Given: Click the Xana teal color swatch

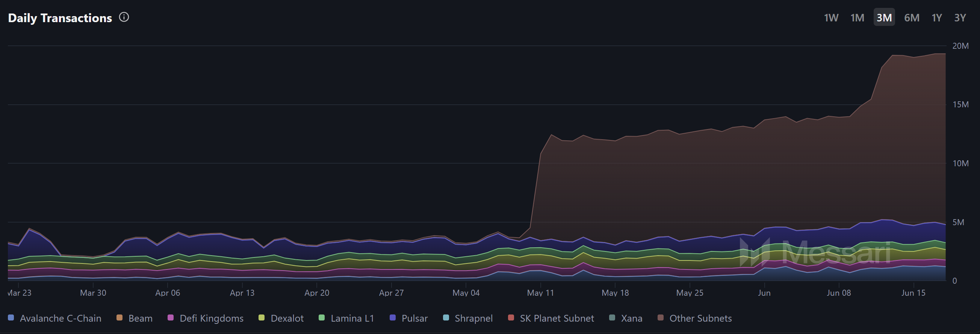Looking at the screenshot, I should [x=612, y=317].
